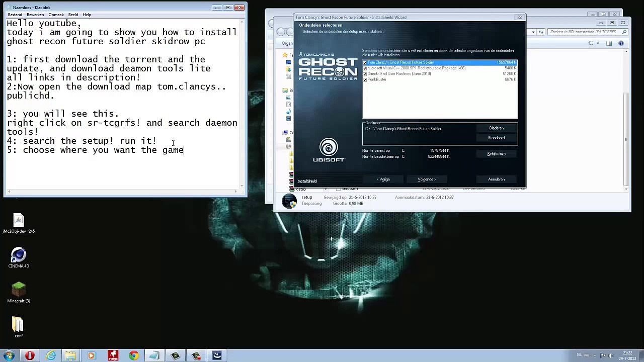The width and height of the screenshot is (644, 362).
Task: Click the Schijfruimte button
Action: tap(496, 154)
